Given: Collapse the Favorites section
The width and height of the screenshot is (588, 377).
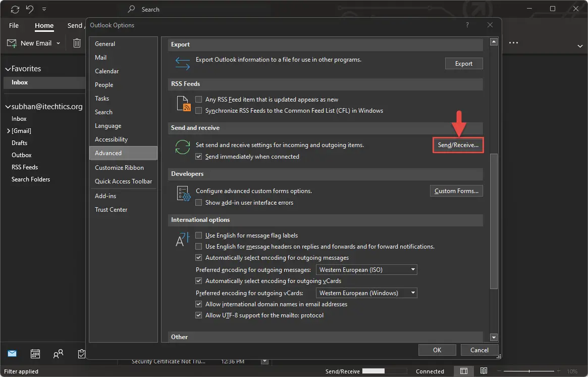Looking at the screenshot, I should tap(8, 69).
